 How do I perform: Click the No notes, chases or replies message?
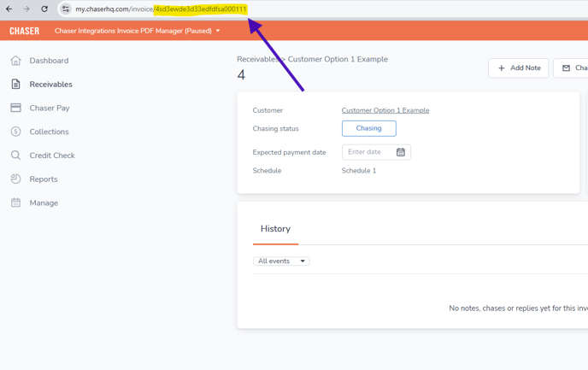(518, 308)
